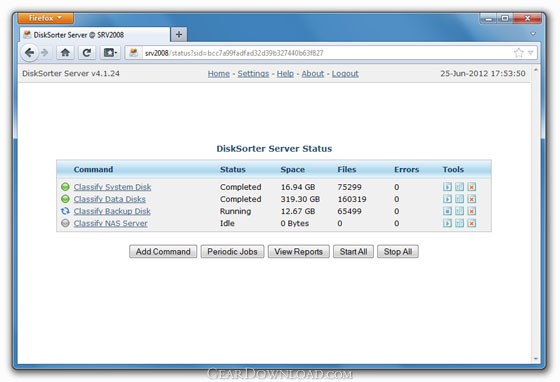Screen dimensions: 560x382
Task: Click the Tools column header
Action: 453,170
